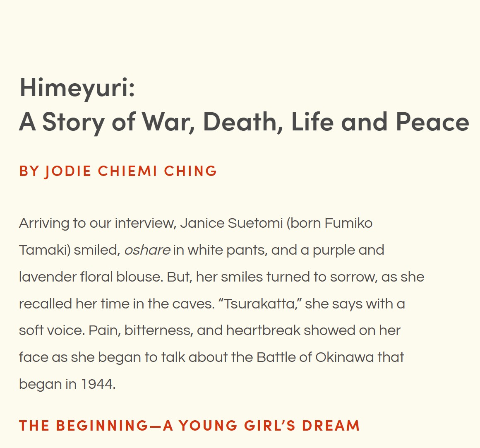Click the word "Fumiko" in the first line
The width and height of the screenshot is (480, 448).
click(x=348, y=223)
